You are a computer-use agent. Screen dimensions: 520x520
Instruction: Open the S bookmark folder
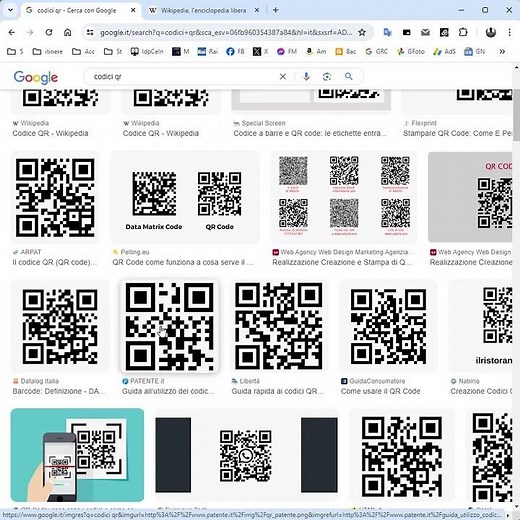tap(15, 52)
